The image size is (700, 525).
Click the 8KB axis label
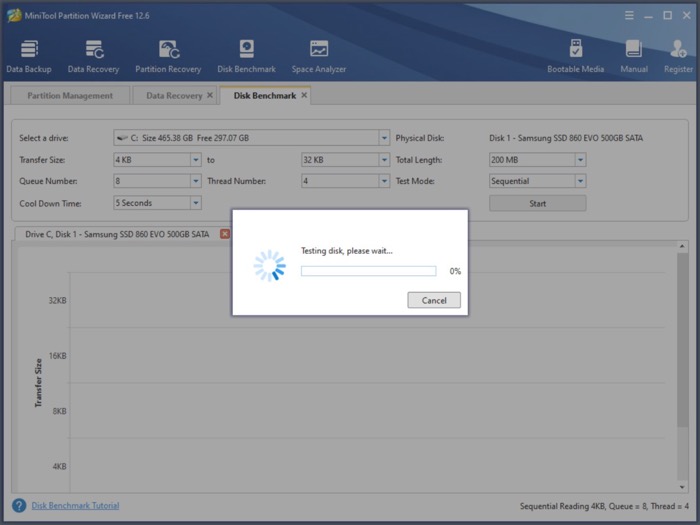(59, 411)
